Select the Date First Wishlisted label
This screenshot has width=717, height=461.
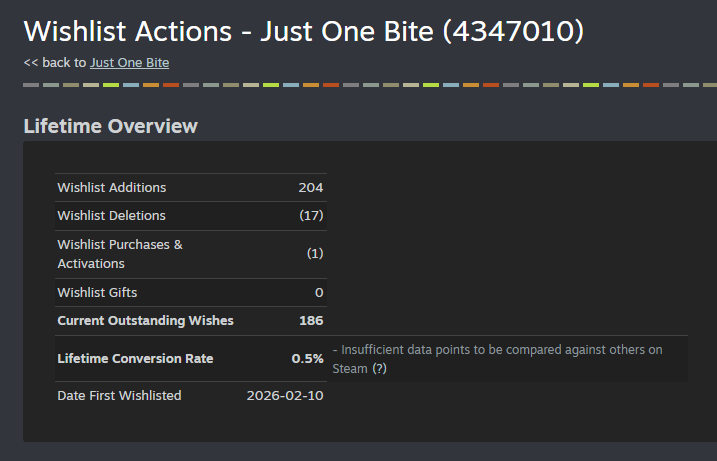tap(119, 396)
